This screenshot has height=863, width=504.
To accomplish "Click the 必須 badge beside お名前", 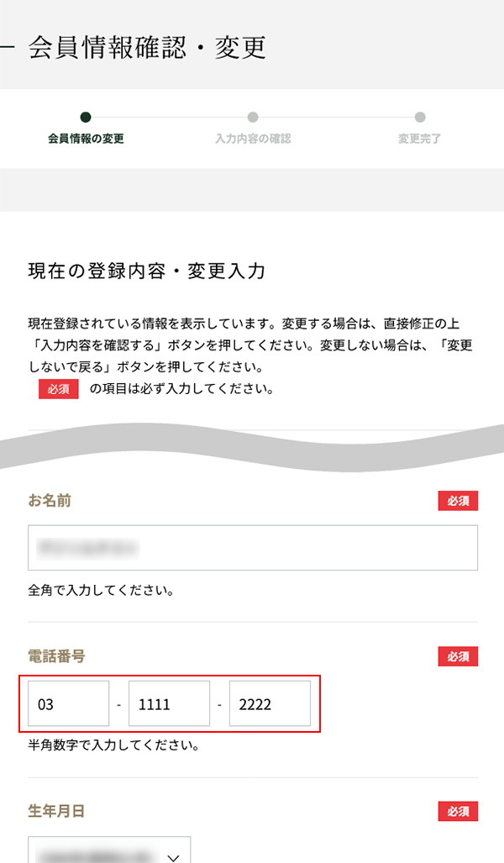I will pyautogui.click(x=458, y=501).
